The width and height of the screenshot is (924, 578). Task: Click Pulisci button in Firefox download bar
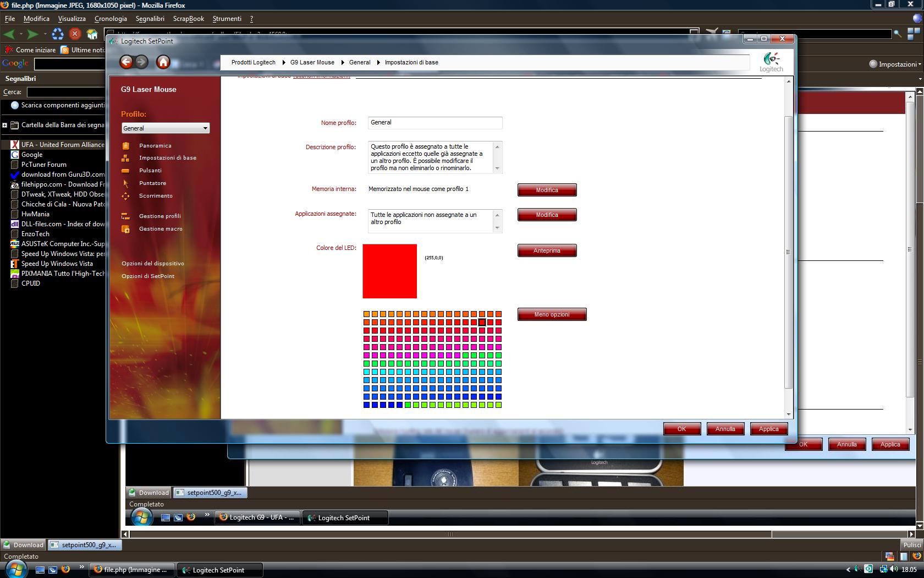click(912, 545)
